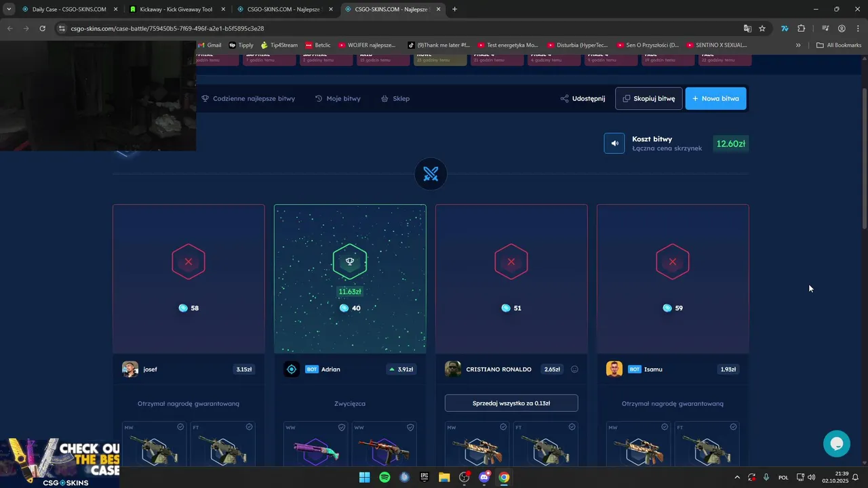The image size is (868, 488).
Task: Click CRISTIANO RONALDO's 2.65zł total badge
Action: point(552,369)
